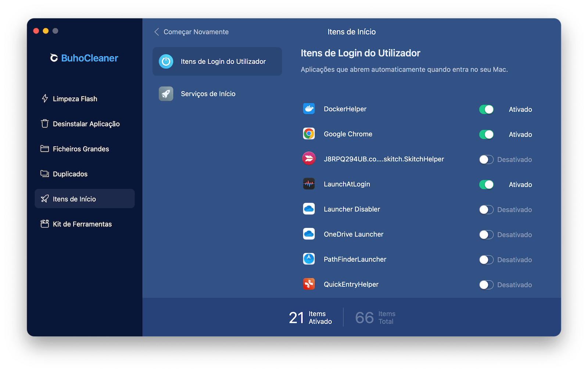Switch off LaunchAtLogin toggle
This screenshot has height=372, width=588.
tap(486, 184)
